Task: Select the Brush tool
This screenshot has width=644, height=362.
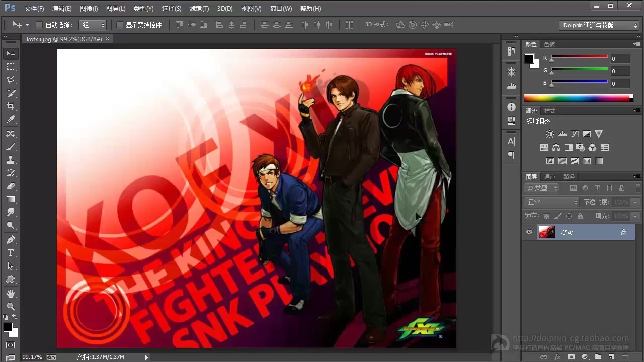Action: [x=11, y=147]
